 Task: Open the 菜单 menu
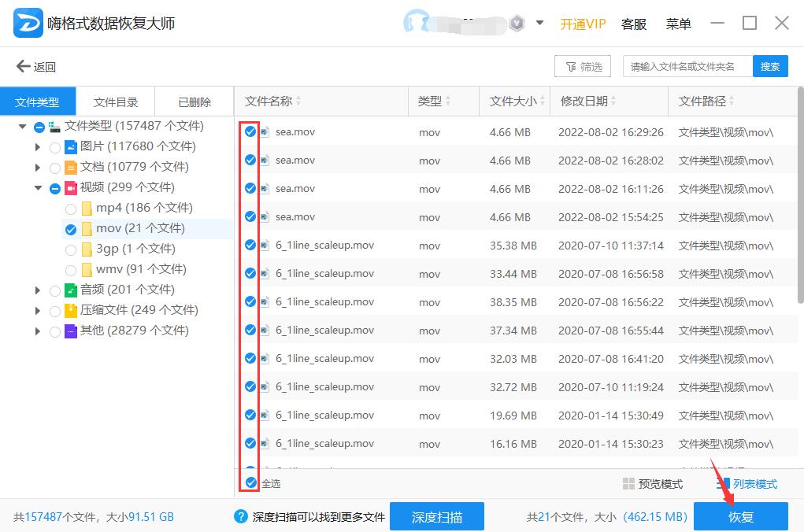(677, 24)
